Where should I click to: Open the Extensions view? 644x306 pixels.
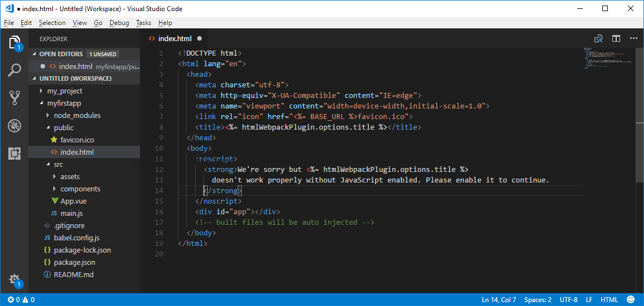(14, 154)
